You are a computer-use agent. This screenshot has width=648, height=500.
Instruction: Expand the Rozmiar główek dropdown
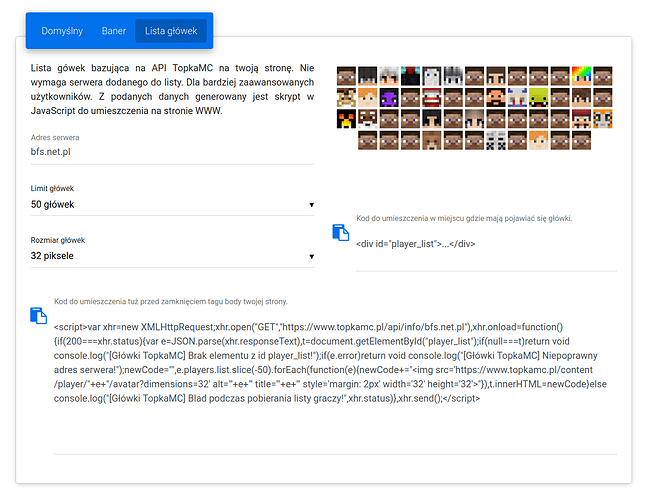[172, 256]
